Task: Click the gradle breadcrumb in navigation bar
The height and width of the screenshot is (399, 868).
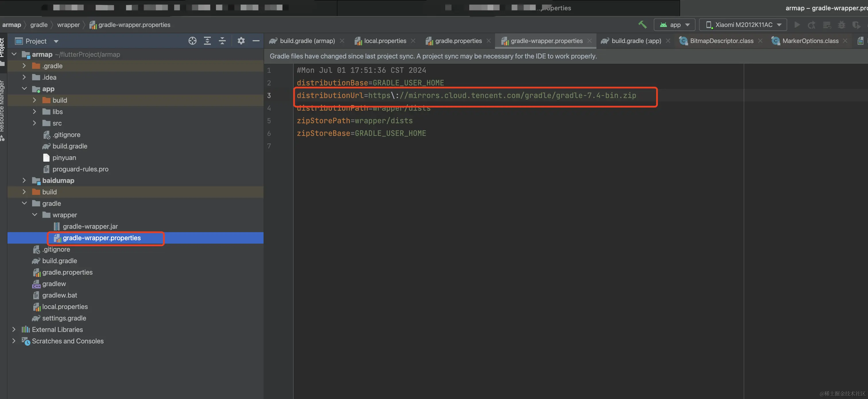Action: 39,25
